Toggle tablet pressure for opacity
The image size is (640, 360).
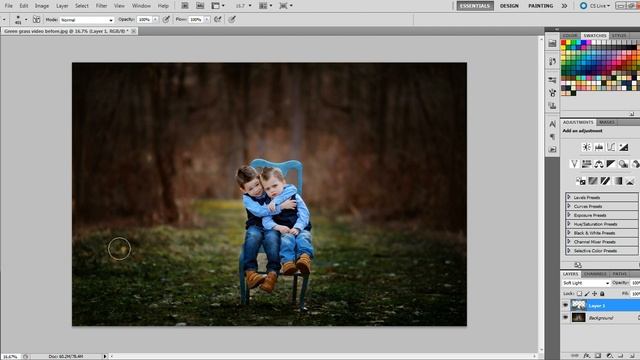(166, 19)
